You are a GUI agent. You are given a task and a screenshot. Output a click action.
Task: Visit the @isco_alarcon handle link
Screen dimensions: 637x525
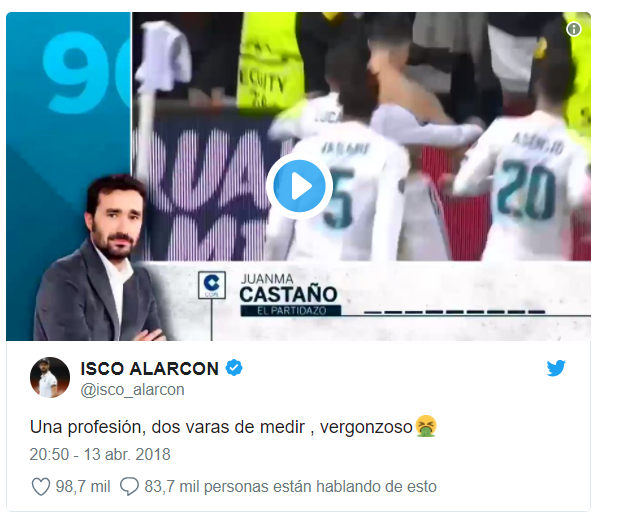tap(132, 390)
